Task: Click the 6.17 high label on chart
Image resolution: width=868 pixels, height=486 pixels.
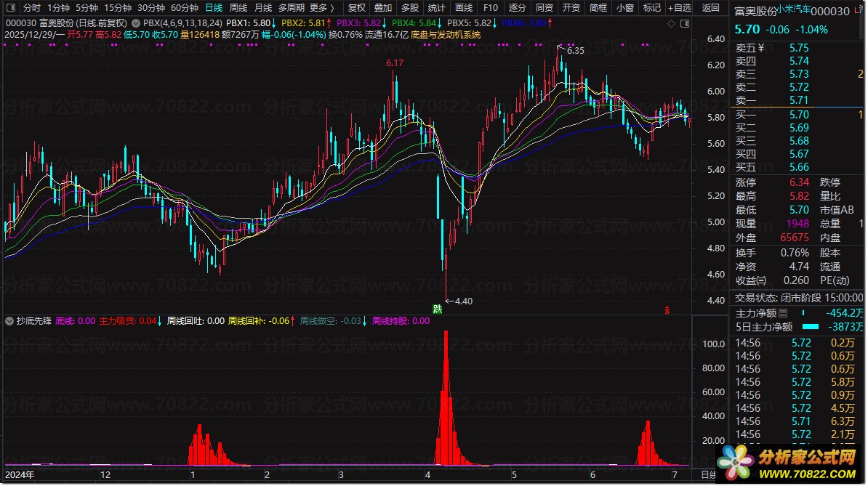Action: coord(395,63)
